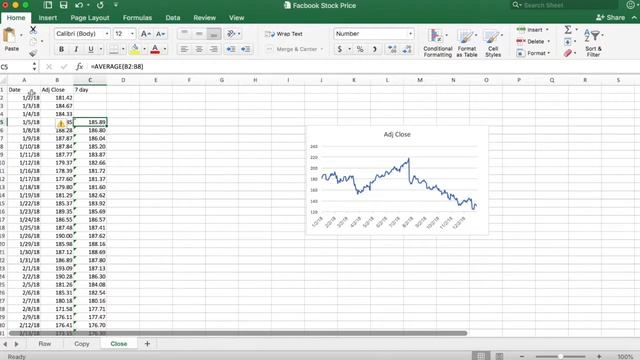Increase font size with the larger A
This screenshot has height=360, width=640.
point(145,34)
